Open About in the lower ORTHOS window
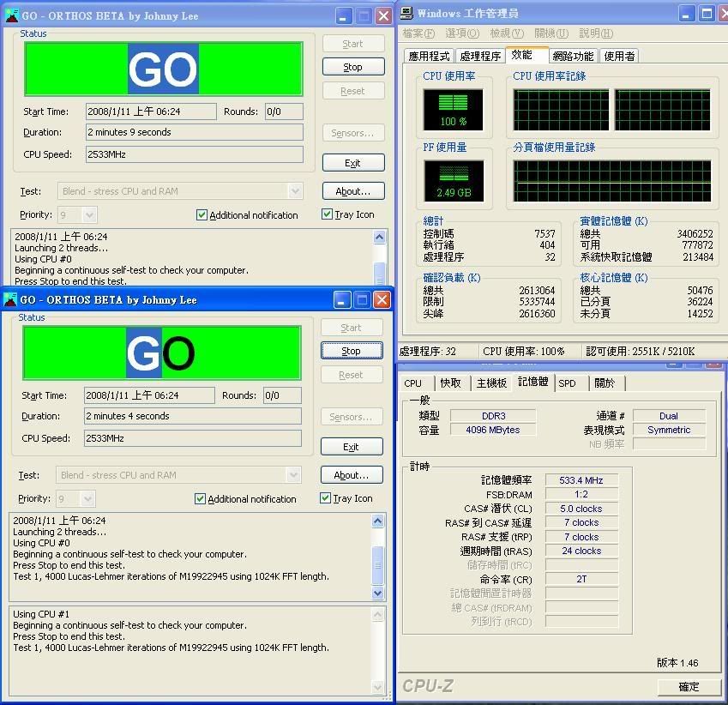Viewport: 728px width, 705px height. click(352, 474)
